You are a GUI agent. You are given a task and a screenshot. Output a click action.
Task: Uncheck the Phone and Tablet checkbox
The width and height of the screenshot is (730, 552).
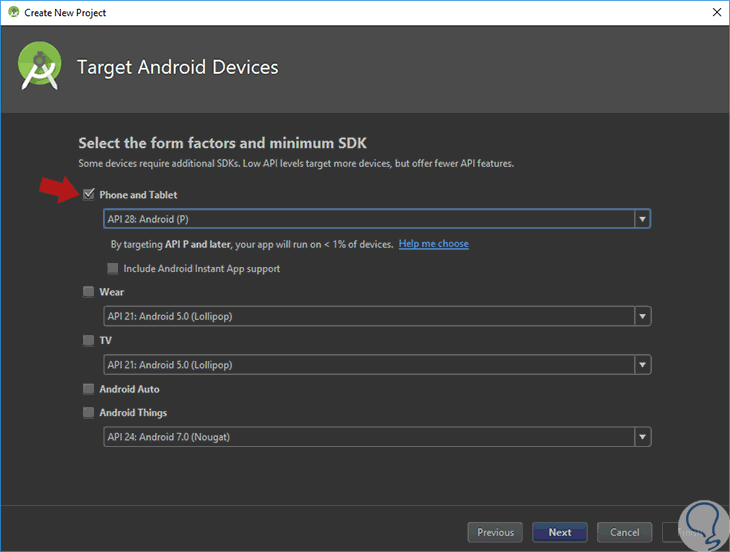(x=89, y=195)
